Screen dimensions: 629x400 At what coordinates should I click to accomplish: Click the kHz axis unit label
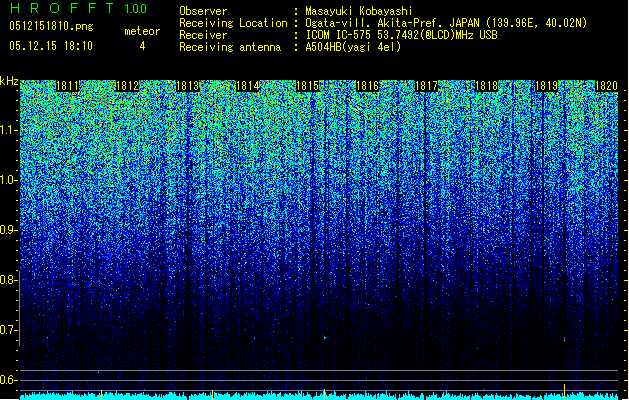coord(9,81)
